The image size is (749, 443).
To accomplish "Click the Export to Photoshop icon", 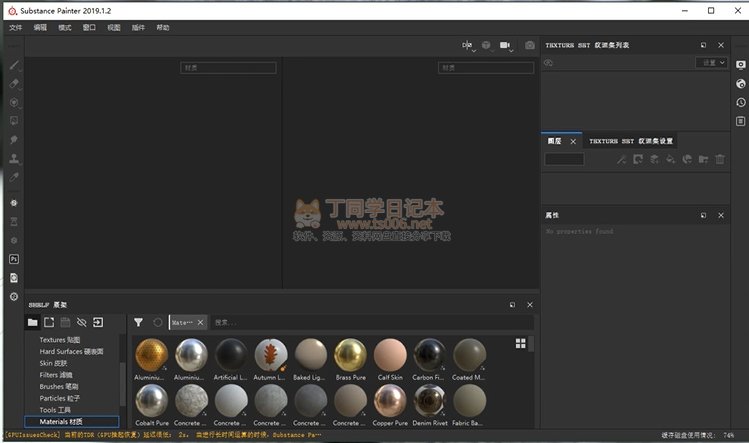I will (14, 259).
